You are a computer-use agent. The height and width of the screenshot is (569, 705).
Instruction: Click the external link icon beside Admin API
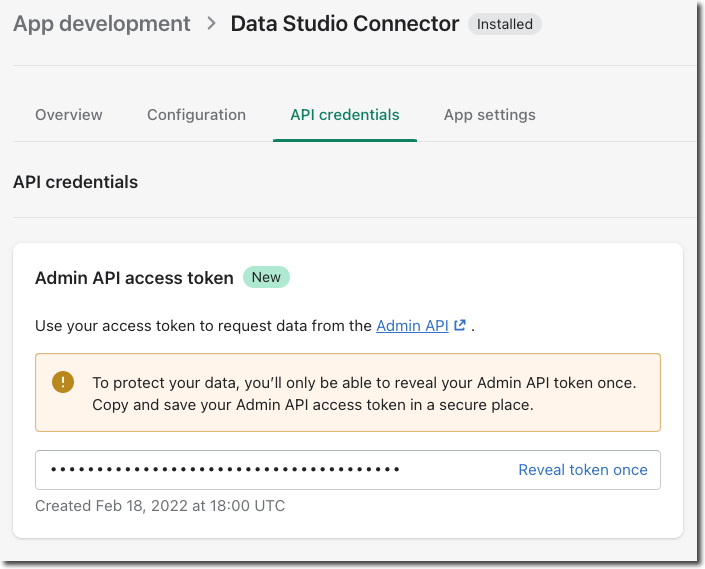click(x=460, y=325)
